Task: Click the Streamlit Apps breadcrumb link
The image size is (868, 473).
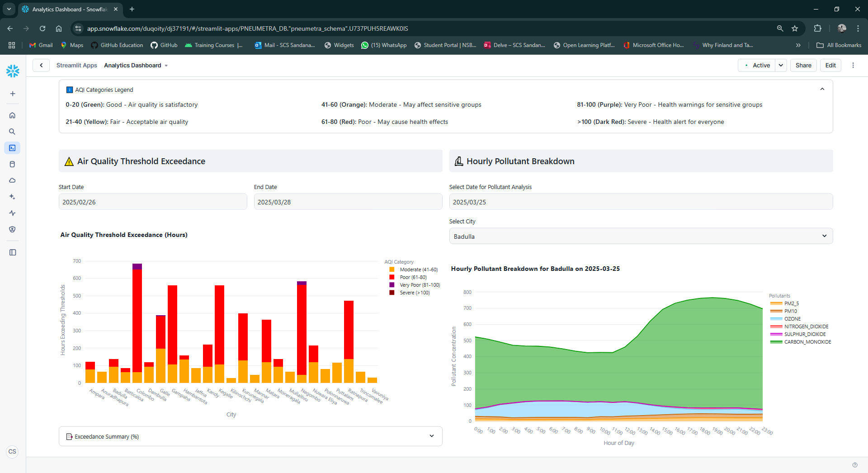Action: [76, 65]
